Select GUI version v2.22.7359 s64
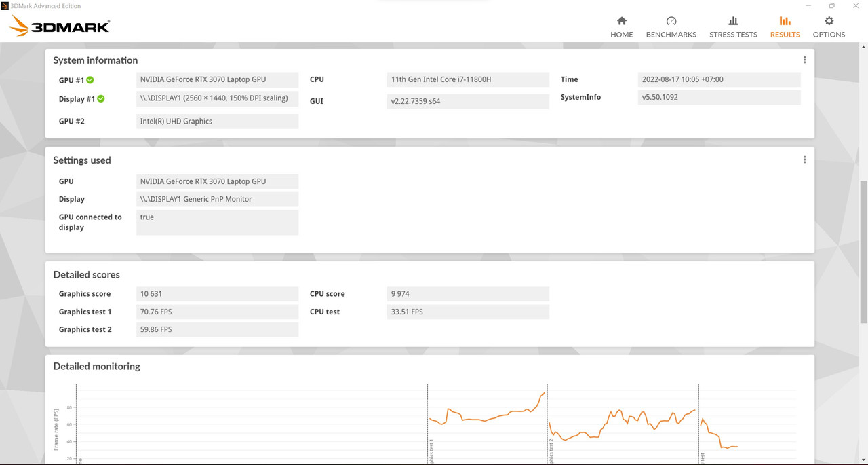The height and width of the screenshot is (465, 868). coord(468,101)
